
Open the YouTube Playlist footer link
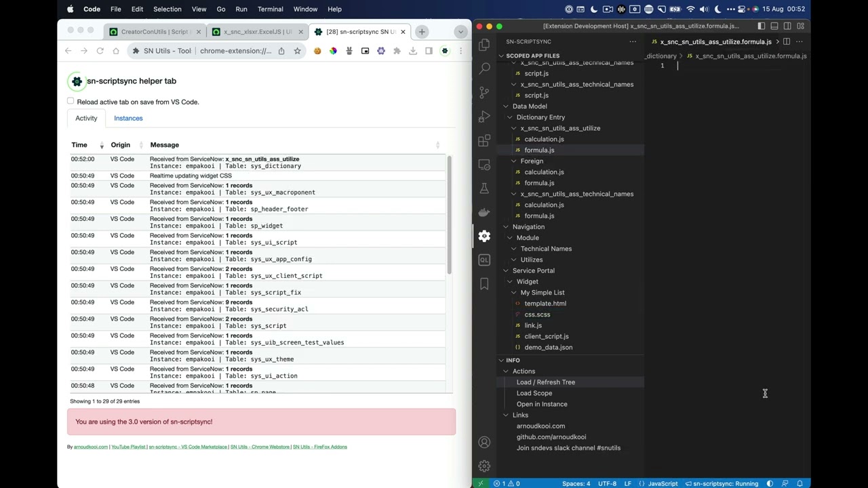pyautogui.click(x=129, y=447)
